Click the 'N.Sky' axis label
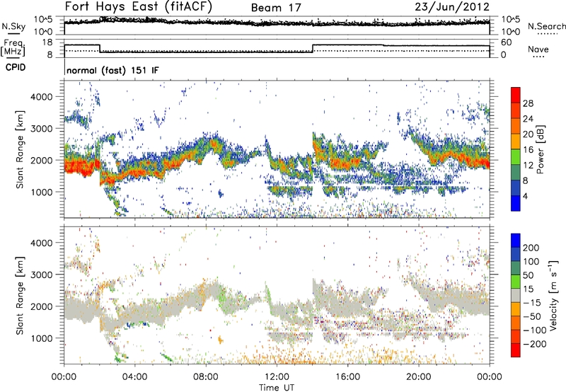The height and width of the screenshot is (392, 566). [13, 26]
